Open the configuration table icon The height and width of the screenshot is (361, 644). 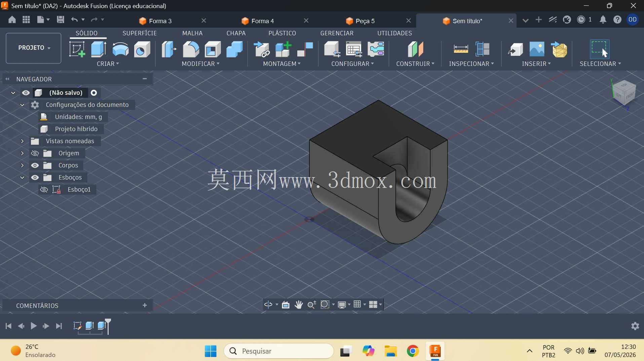[x=354, y=49]
